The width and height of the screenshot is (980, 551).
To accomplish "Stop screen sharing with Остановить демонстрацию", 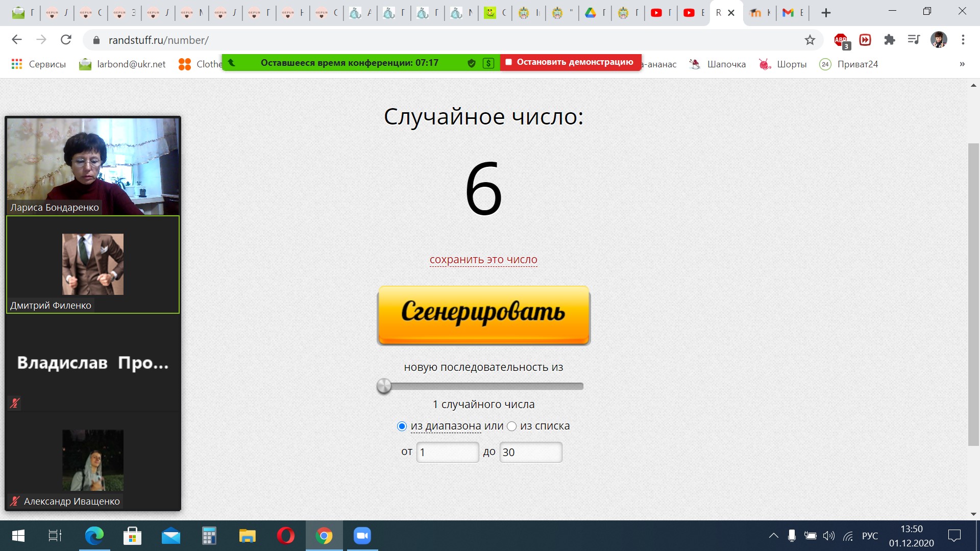I will click(570, 62).
